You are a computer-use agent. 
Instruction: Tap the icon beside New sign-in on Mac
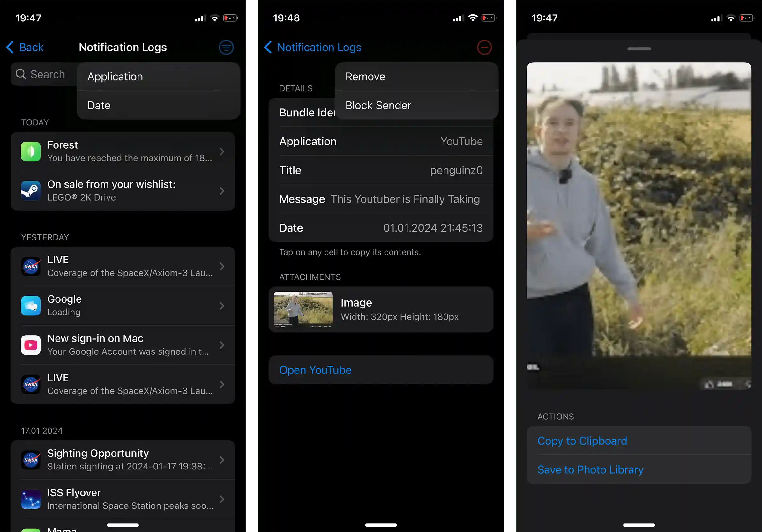tap(31, 345)
